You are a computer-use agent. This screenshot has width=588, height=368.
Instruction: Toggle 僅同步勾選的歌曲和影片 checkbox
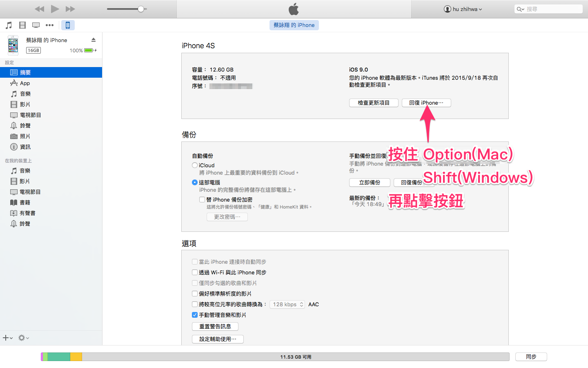[x=195, y=283]
